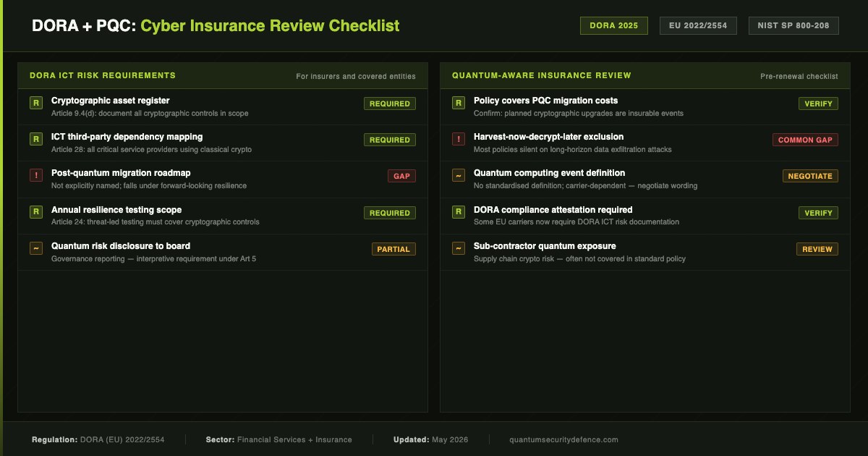Click the tilde icon beside Sub-contractor quantum exposure
Image resolution: width=868 pixels, height=456 pixels.
coord(459,248)
